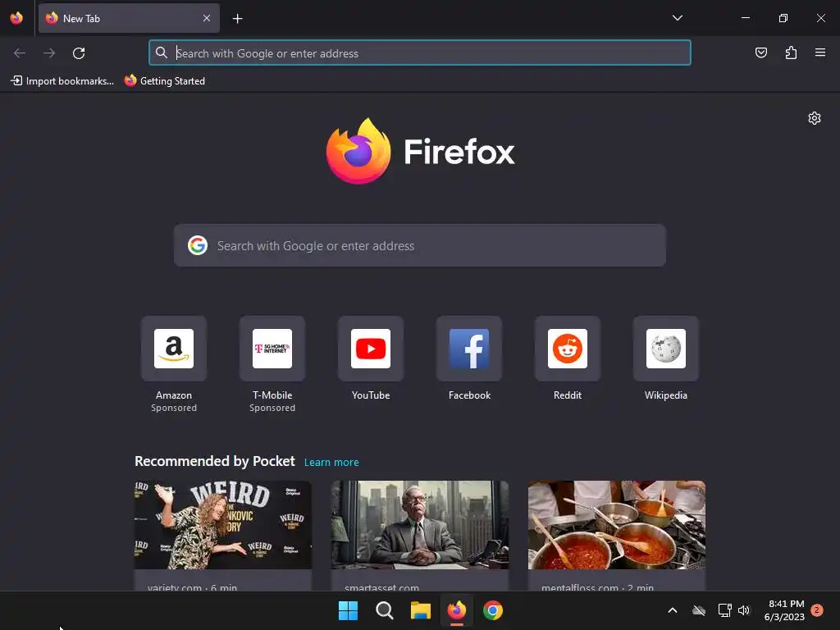Open the variety.com Weird story thumbnail
The image size is (840, 630).
(x=223, y=525)
